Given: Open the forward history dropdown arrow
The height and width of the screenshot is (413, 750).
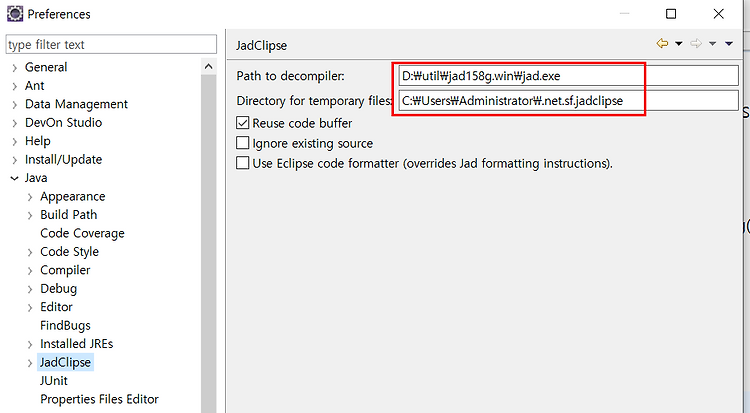Looking at the screenshot, I should coord(712,44).
